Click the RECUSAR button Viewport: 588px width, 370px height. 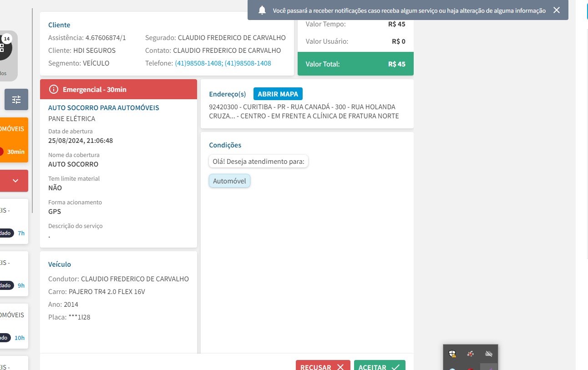pos(323,366)
